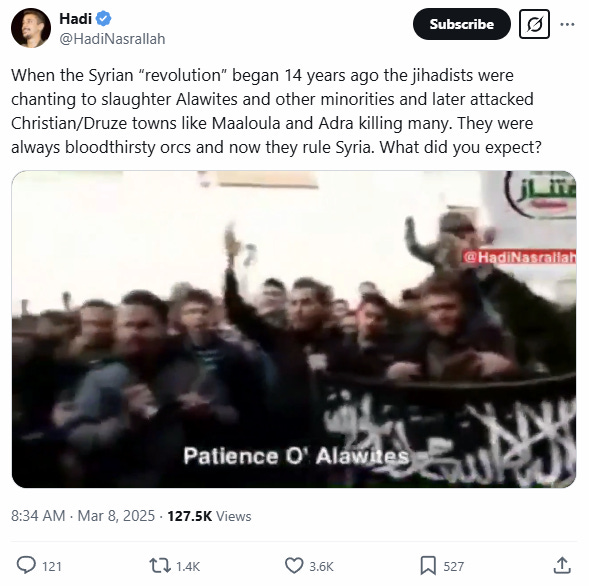Play the embedded protest video
Viewport: 589px width, 586px height.
294,329
